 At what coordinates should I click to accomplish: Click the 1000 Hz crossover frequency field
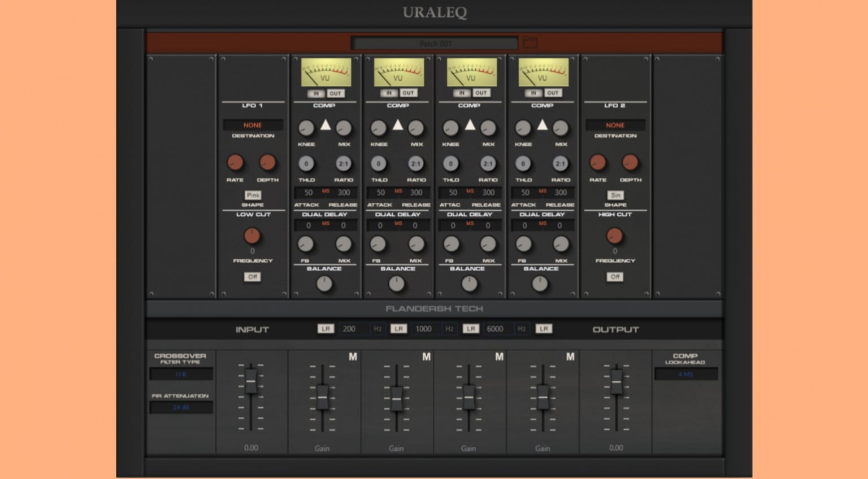click(423, 329)
